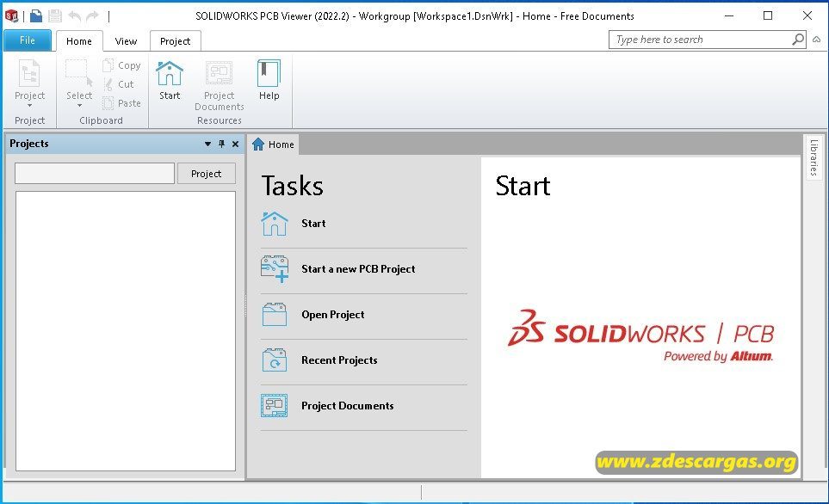Open the Select dropdown in the ribbon
Screen dimensions: 829x504
(x=79, y=83)
